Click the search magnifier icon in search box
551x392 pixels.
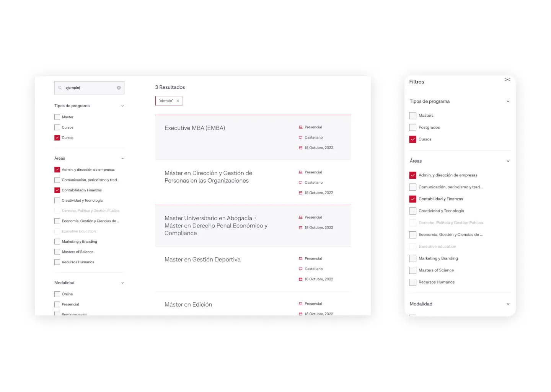[x=60, y=88]
